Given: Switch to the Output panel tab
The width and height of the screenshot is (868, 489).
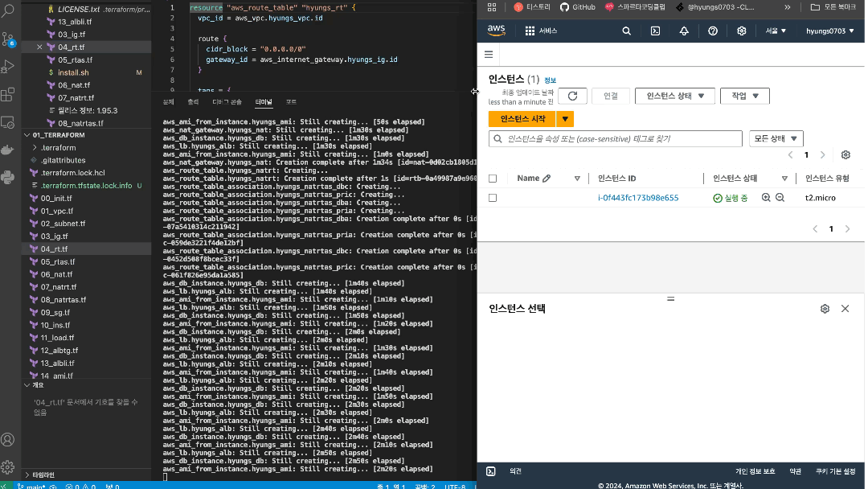Looking at the screenshot, I should 193,102.
